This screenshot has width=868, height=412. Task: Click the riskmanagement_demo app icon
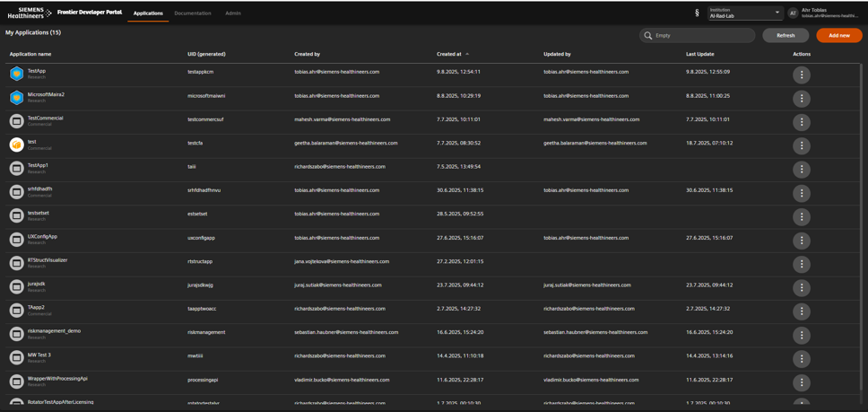click(17, 334)
